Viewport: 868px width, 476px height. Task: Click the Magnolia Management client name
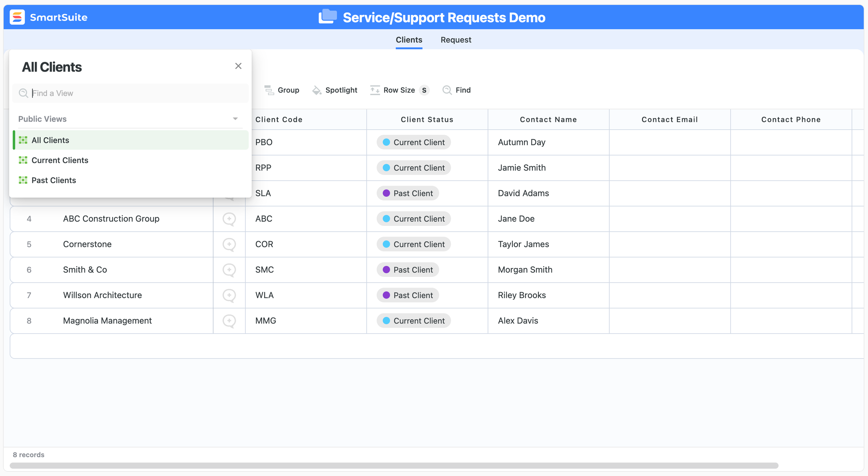(107, 321)
